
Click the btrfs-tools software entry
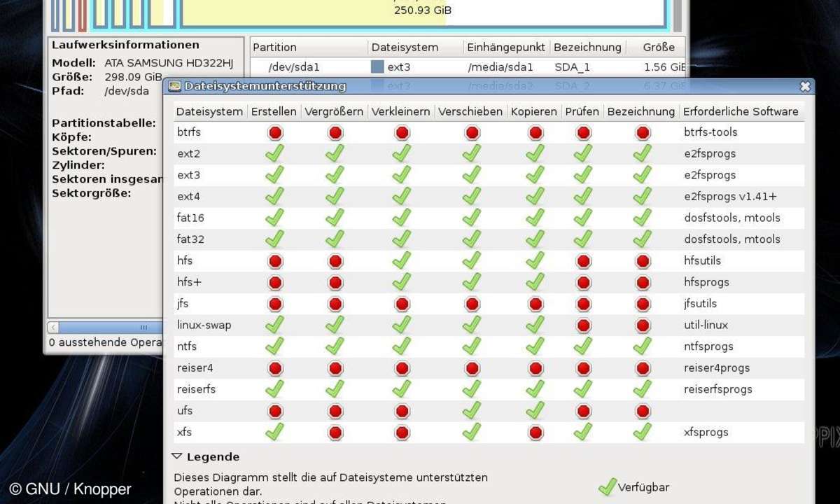(710, 132)
